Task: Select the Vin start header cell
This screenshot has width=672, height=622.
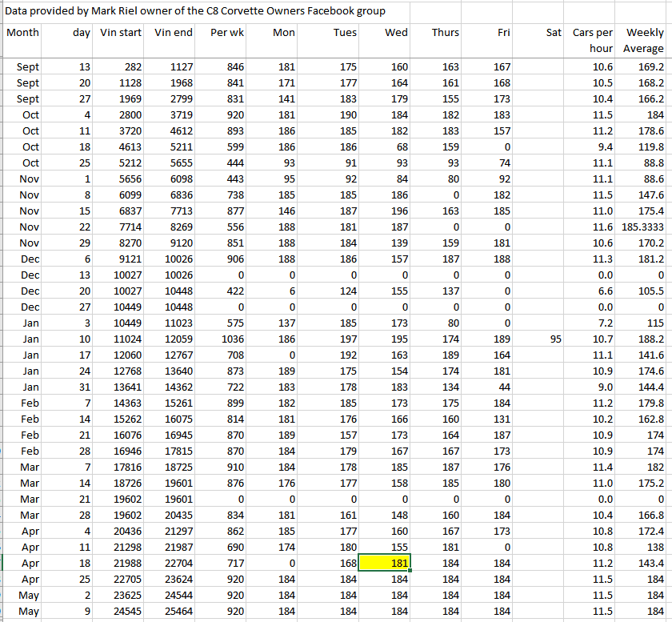Action: tap(122, 33)
